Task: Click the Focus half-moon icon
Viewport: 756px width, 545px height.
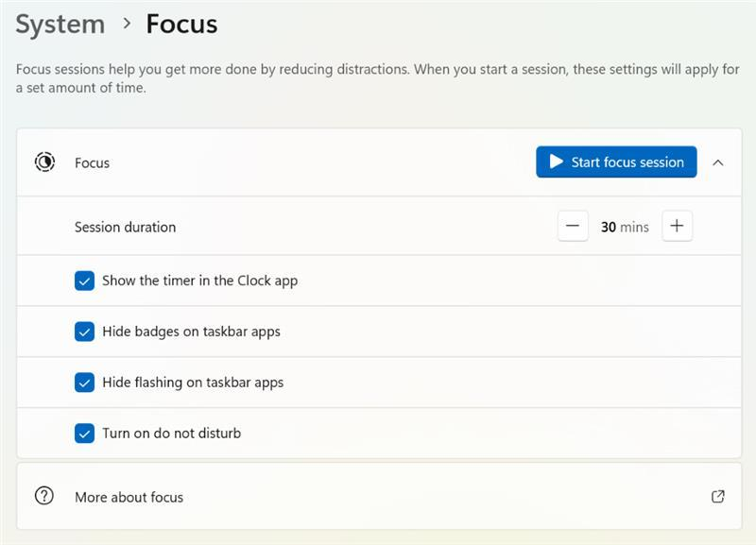Action: [44, 162]
